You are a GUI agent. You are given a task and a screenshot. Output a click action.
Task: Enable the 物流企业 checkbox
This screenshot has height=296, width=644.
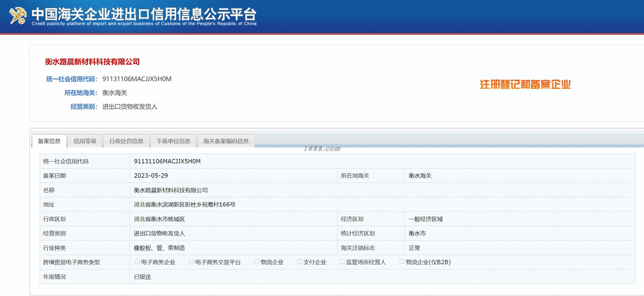pyautogui.click(x=257, y=261)
